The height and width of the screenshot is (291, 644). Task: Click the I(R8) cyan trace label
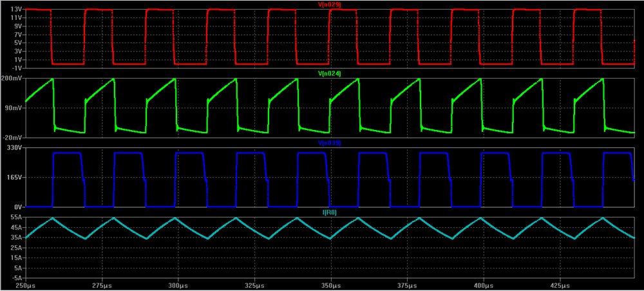[x=330, y=212]
